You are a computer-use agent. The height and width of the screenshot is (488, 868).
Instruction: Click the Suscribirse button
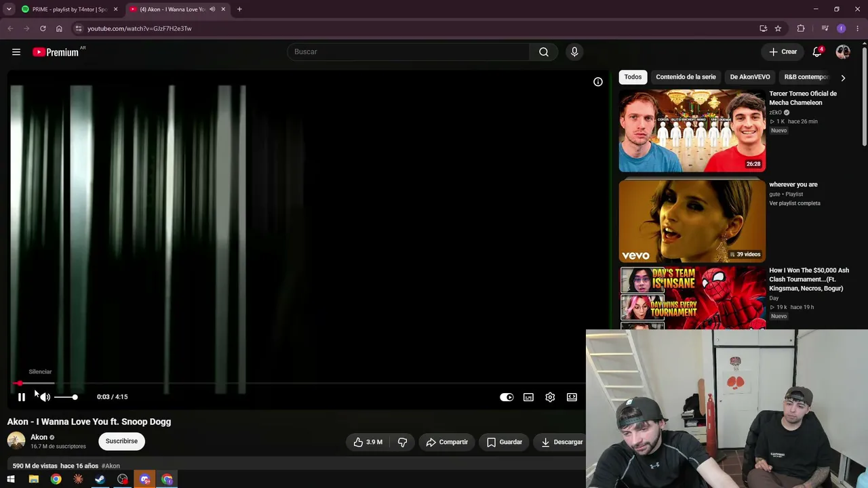(121, 441)
